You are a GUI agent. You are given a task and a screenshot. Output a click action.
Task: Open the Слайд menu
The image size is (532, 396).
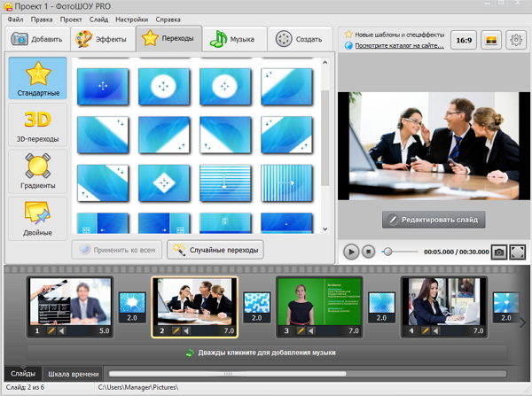[x=98, y=19]
